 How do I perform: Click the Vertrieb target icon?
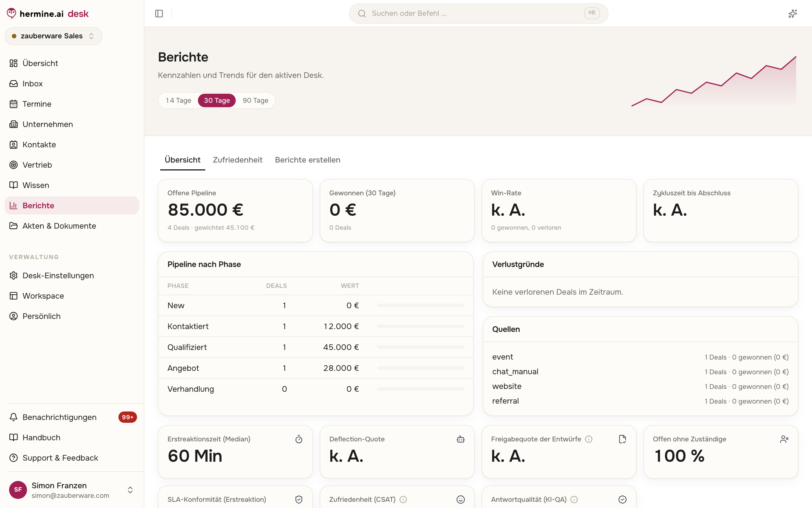coord(14,165)
